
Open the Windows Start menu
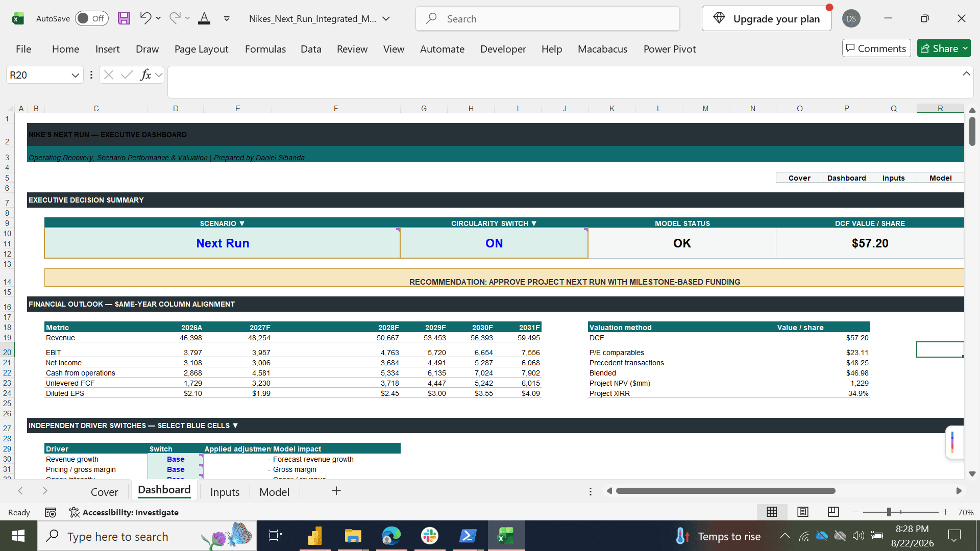click(18, 536)
